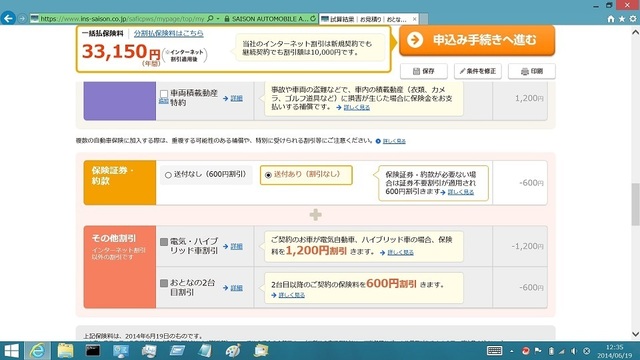The image size is (640, 360).
Task: Open 詳しく見る after 1,200円割引 text
Action: (400, 253)
